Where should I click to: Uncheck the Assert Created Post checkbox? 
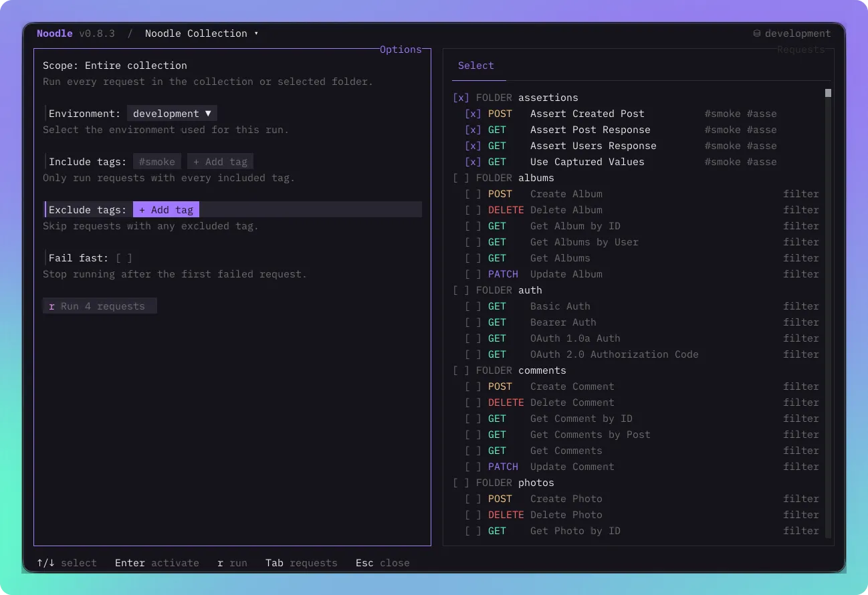473,114
